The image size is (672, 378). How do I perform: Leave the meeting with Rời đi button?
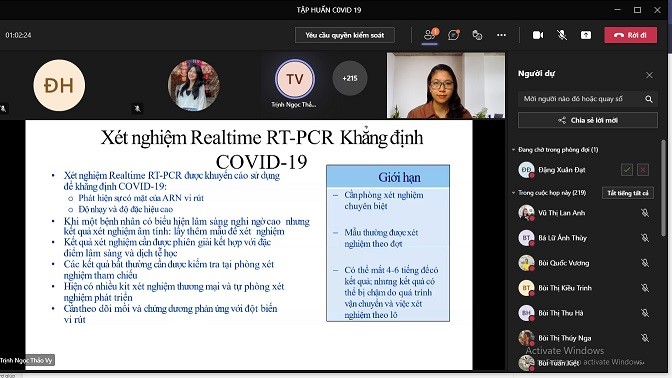tap(630, 35)
